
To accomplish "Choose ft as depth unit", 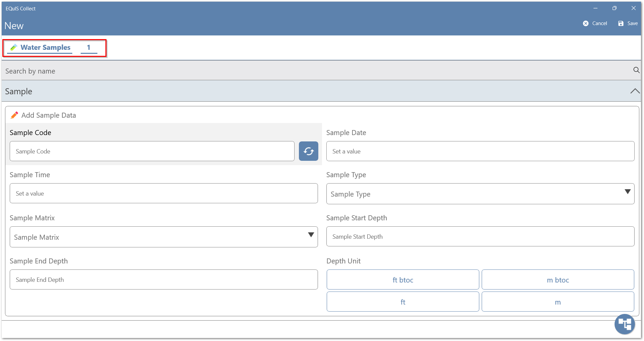I will (403, 302).
